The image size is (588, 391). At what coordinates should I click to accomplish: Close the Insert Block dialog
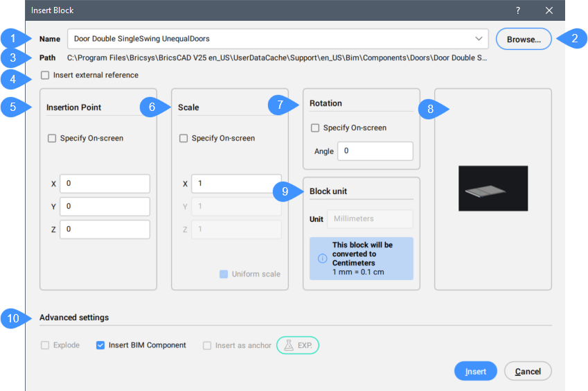tap(549, 10)
